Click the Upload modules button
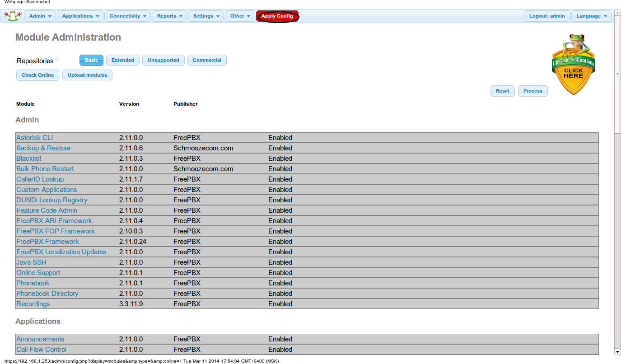 coord(88,75)
